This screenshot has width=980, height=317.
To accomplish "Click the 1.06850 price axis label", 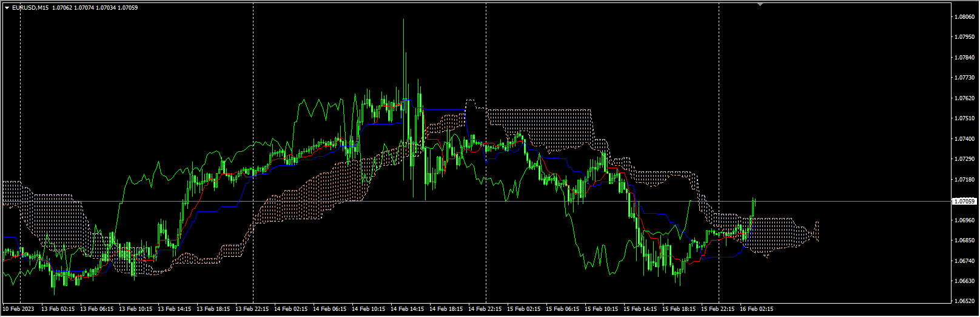I will pos(964,240).
